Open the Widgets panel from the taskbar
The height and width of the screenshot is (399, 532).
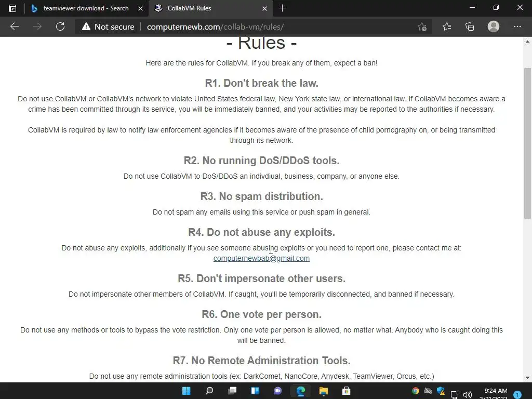(x=255, y=391)
